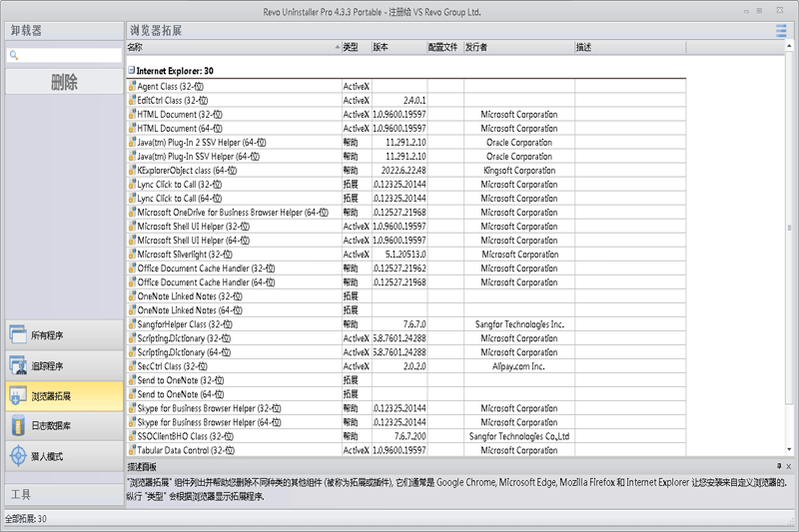The height and width of the screenshot is (532, 799).
Task: Select Office Document Cache Handler (32-位) row
Action: (x=406, y=268)
